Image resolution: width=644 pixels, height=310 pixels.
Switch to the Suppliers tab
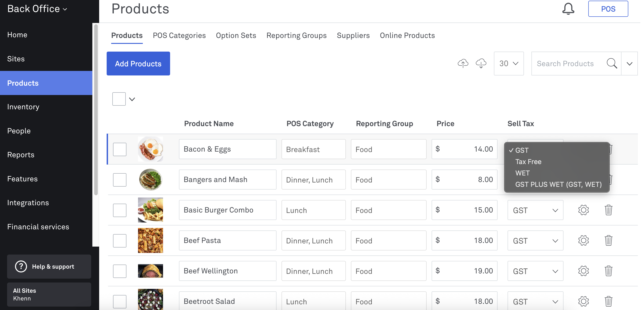tap(353, 35)
